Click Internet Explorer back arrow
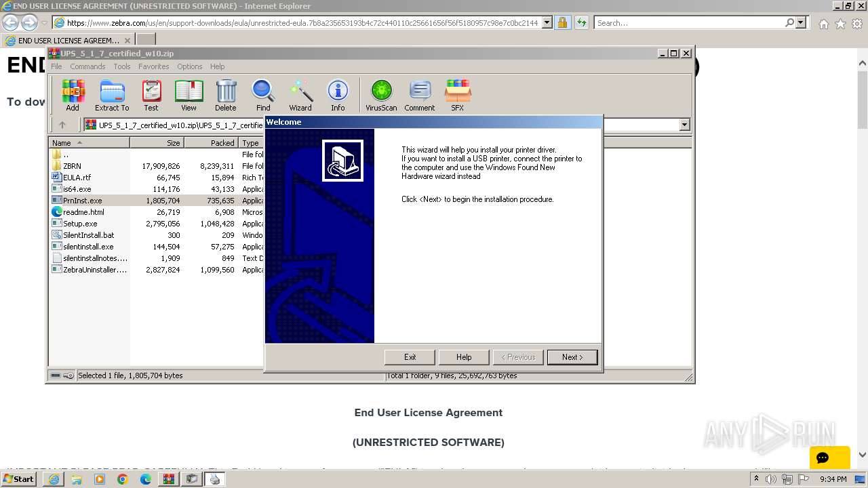 click(10, 22)
